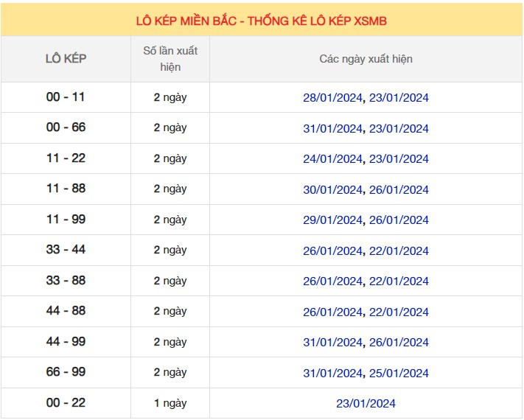Open 23/01/2024 link in the 00 - 11 row
The width and height of the screenshot is (524, 420).
[399, 98]
